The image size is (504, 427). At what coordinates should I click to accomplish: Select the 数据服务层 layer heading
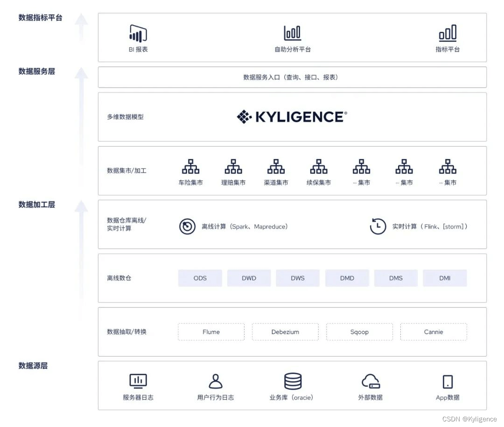click(37, 71)
